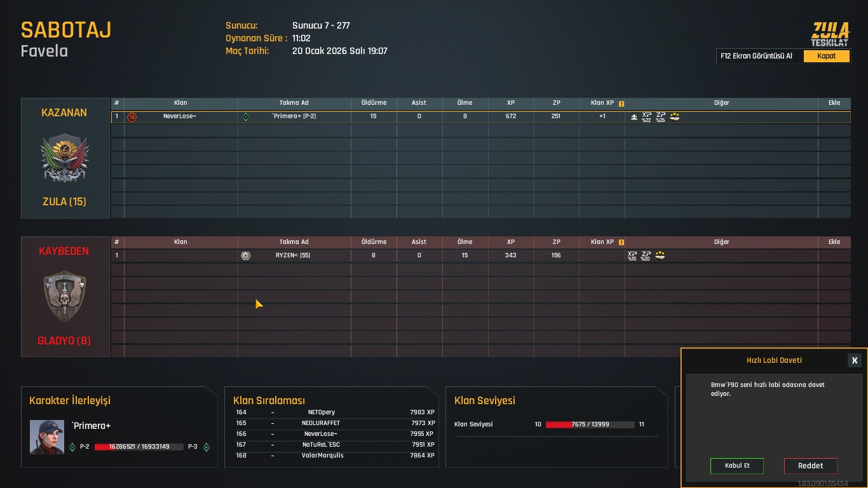Click the NaTuReL`ESC clan ranking row
Screen dimensions: 868x488
click(x=336, y=445)
